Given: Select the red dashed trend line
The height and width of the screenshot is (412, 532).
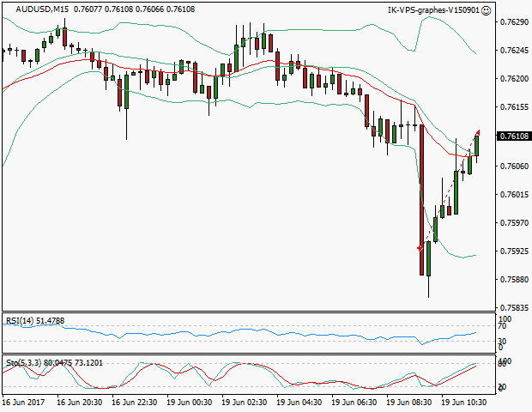Looking at the screenshot, I should click(448, 191).
